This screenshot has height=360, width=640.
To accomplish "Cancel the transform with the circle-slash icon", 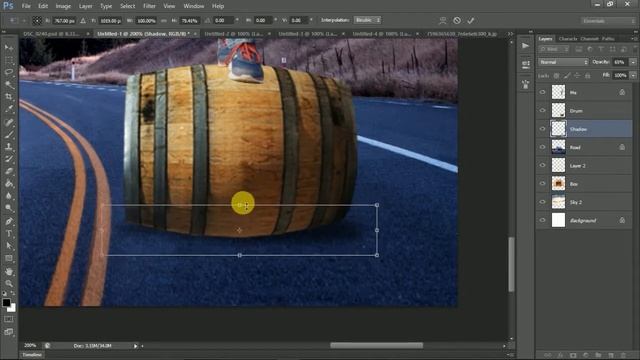I will click(x=457, y=20).
